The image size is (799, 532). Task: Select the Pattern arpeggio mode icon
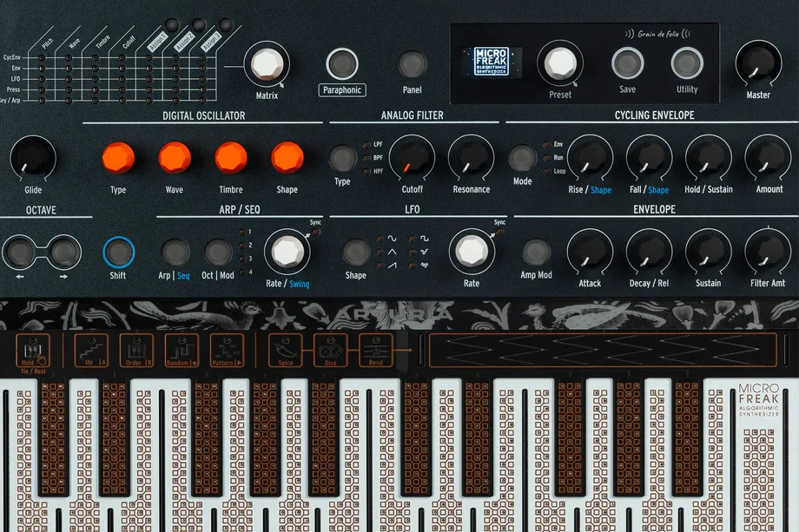coord(227,349)
